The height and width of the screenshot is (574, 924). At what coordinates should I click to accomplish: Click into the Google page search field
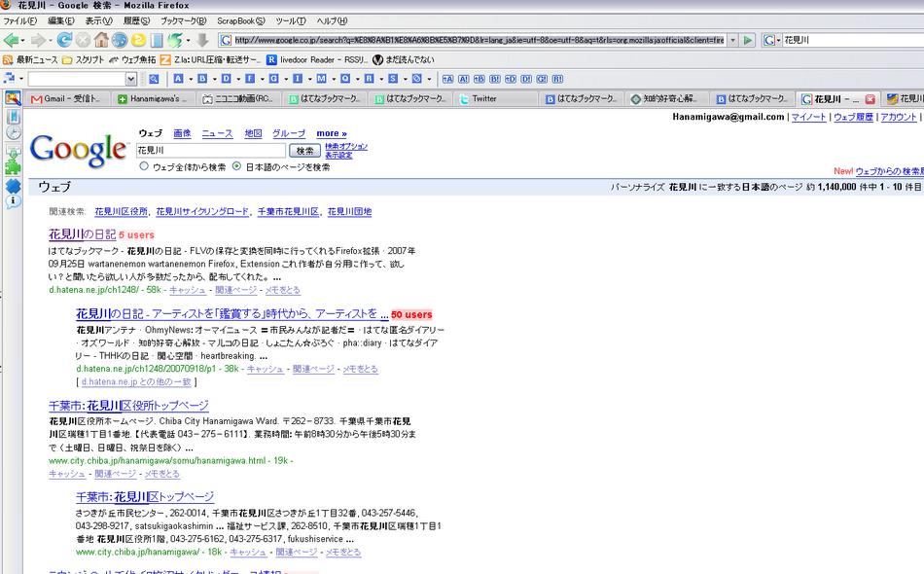tap(210, 150)
